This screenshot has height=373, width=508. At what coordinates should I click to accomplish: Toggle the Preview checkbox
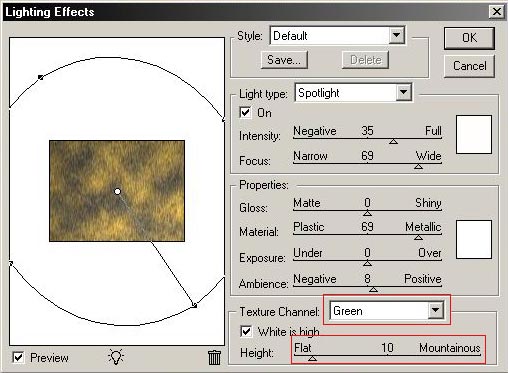point(18,358)
